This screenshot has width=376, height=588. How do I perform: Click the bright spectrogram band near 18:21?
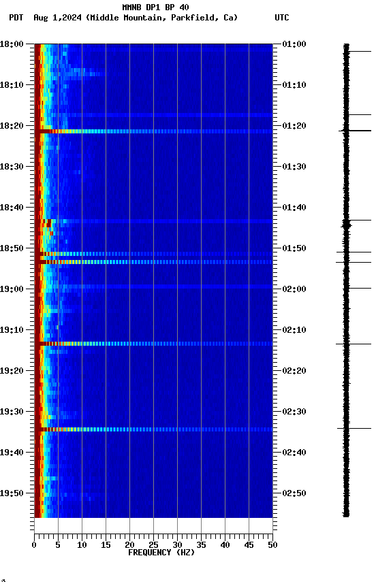coord(153,131)
